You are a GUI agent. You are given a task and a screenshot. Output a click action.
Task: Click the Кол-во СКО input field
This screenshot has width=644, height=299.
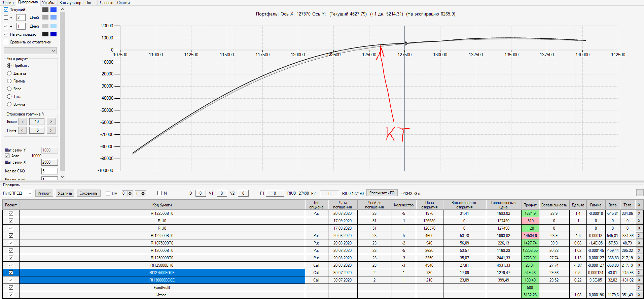[49, 171]
